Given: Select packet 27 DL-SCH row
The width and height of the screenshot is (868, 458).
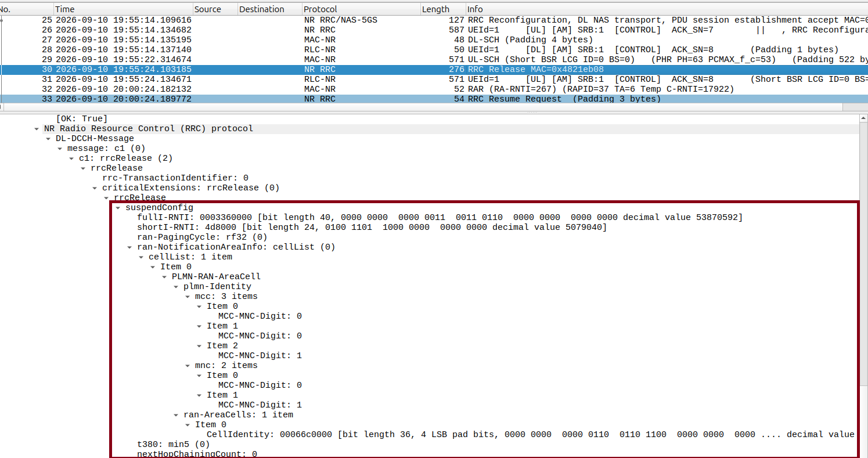Looking at the screenshot, I should [x=434, y=39].
